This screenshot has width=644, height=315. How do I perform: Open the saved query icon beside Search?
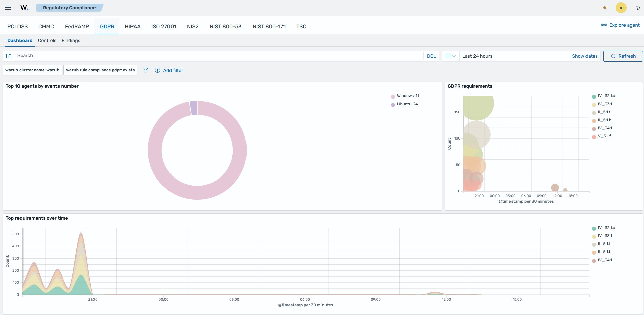click(9, 56)
